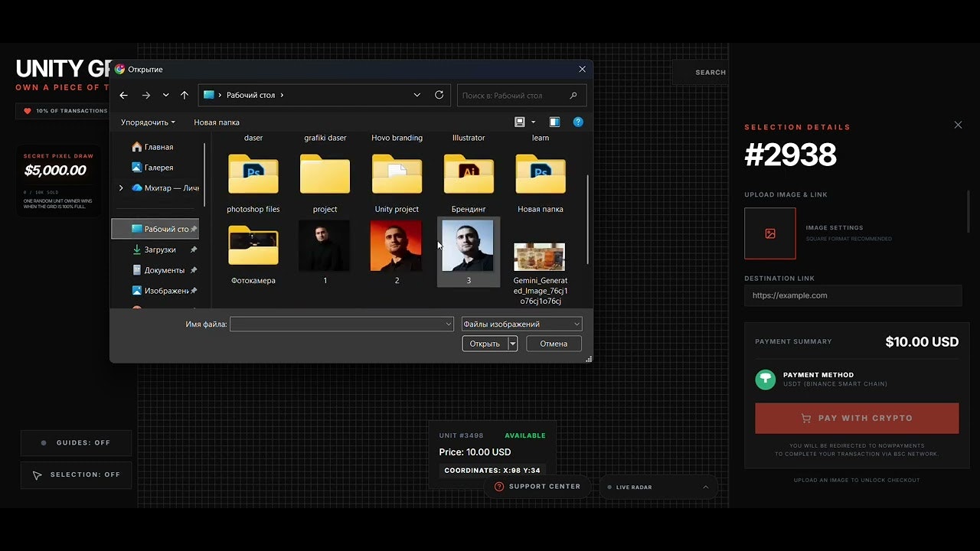Click the pin next to Документы
980x551 pixels.
[x=194, y=269]
